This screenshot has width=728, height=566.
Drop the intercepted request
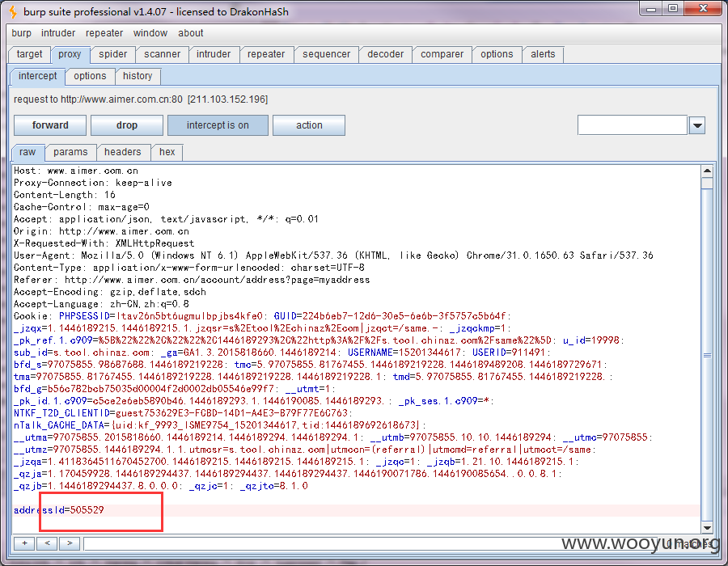pyautogui.click(x=127, y=125)
